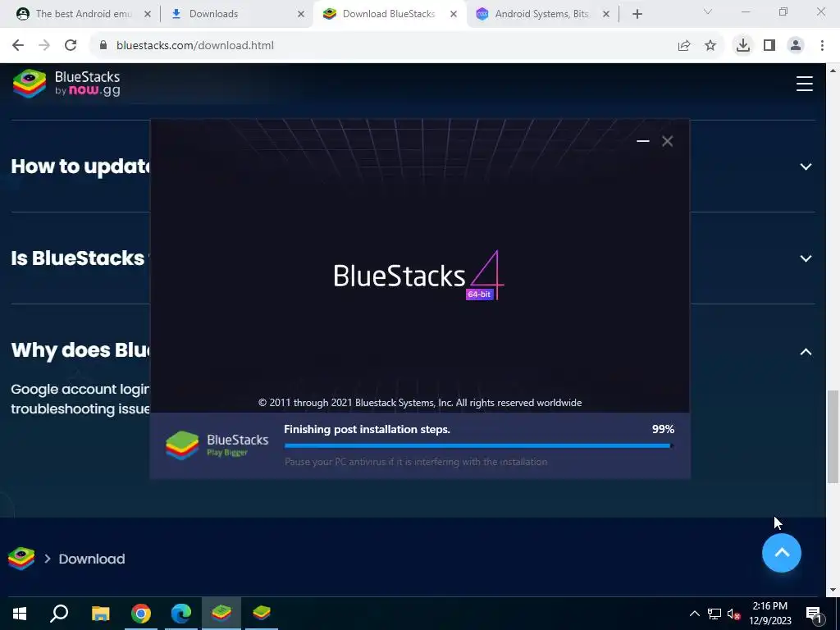
Task: Open Microsoft Edge from taskbar
Action: pos(181,614)
